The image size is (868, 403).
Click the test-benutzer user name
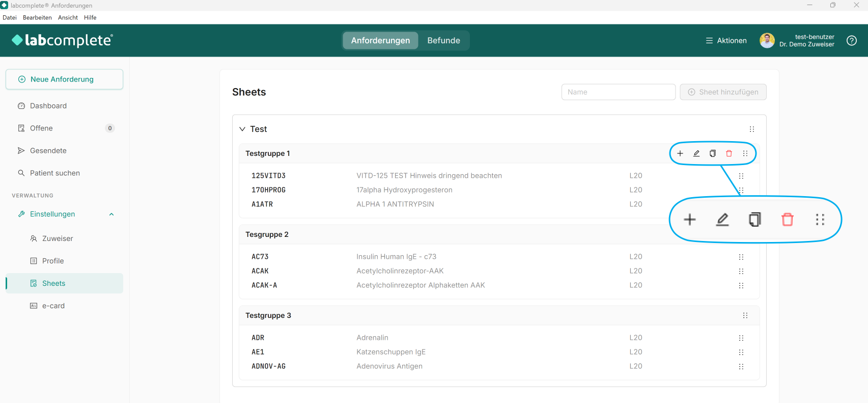pos(815,37)
